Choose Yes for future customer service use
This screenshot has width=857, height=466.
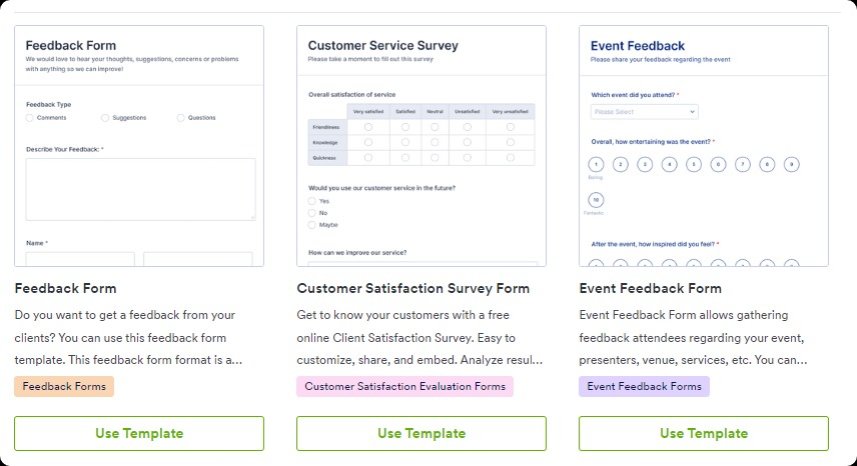click(x=313, y=201)
